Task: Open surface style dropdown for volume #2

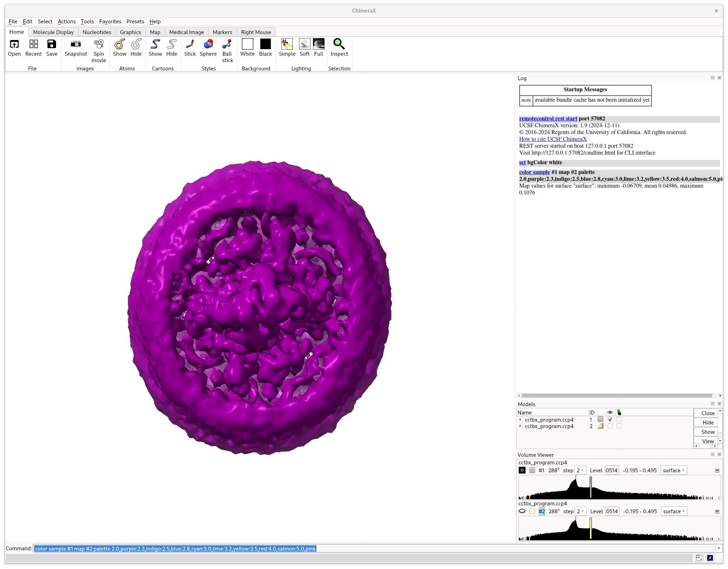Action: point(674,511)
